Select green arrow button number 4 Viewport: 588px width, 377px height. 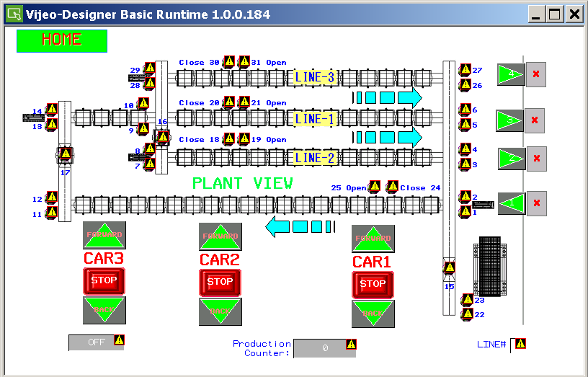[511, 74]
